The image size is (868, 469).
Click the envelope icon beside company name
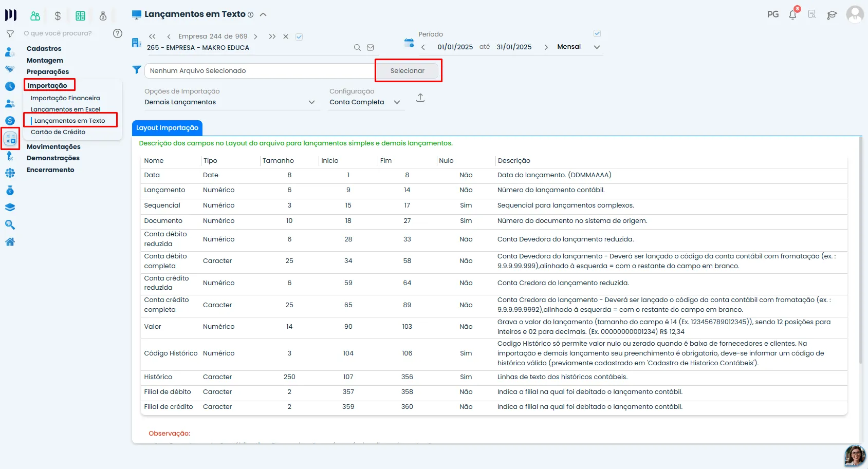370,48
